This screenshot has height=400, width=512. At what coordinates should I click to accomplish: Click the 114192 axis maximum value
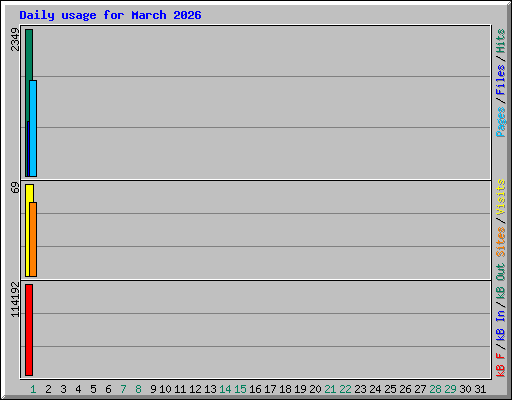[x=15, y=300]
